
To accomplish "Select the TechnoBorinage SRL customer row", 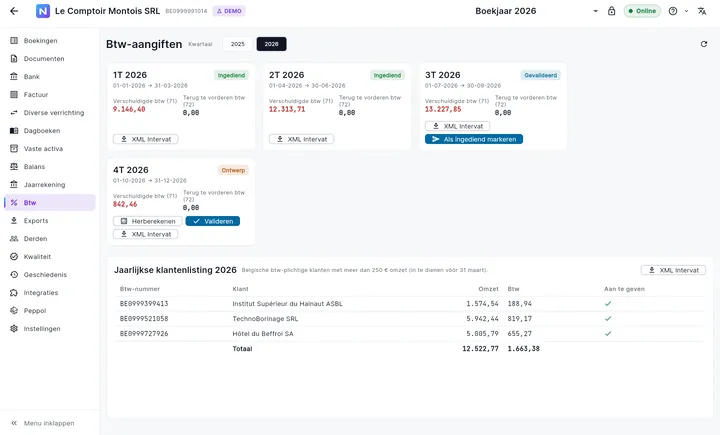I will 410,318.
